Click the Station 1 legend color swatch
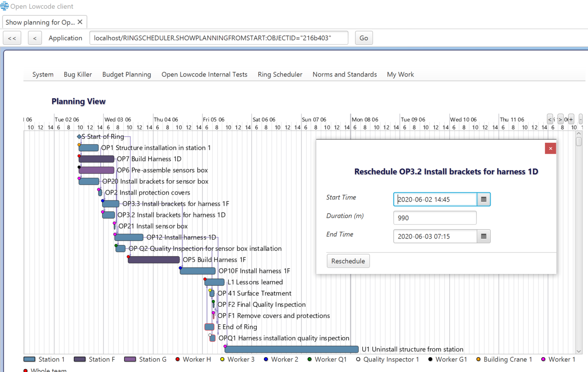The height and width of the screenshot is (372, 588). [30, 359]
